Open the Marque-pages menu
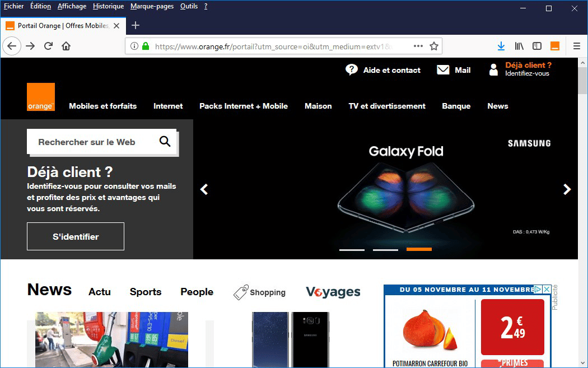 tap(152, 6)
